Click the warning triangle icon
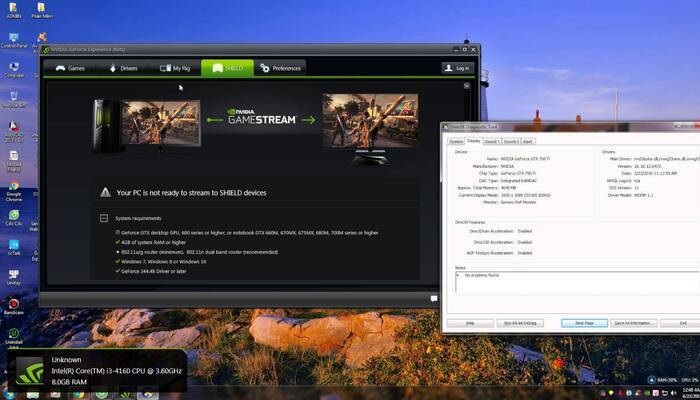The height and width of the screenshot is (400, 700). 105,192
